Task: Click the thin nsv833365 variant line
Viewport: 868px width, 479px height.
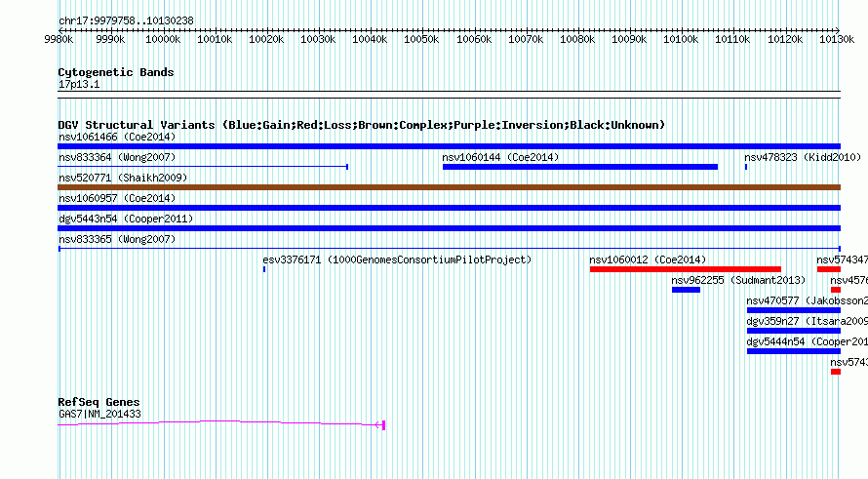Action: [x=449, y=249]
